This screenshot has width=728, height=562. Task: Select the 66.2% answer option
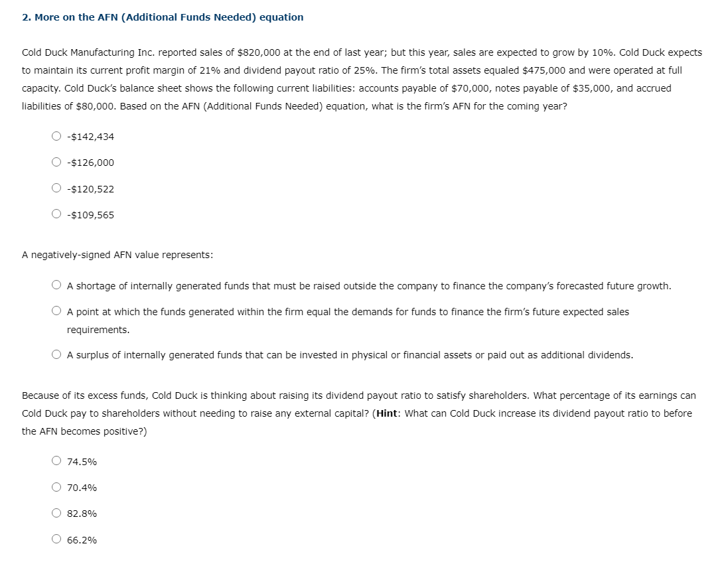[81, 539]
